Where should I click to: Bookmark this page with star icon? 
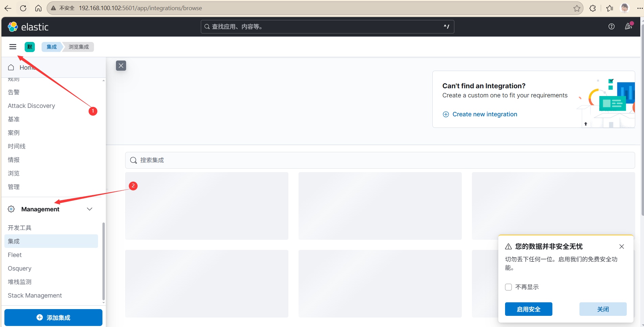(x=577, y=8)
